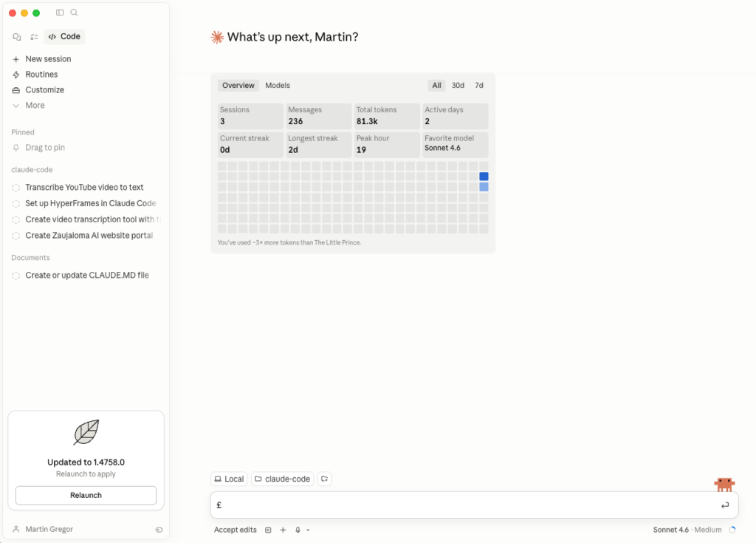Open the Sonnet 4.6 model selector

[676, 530]
